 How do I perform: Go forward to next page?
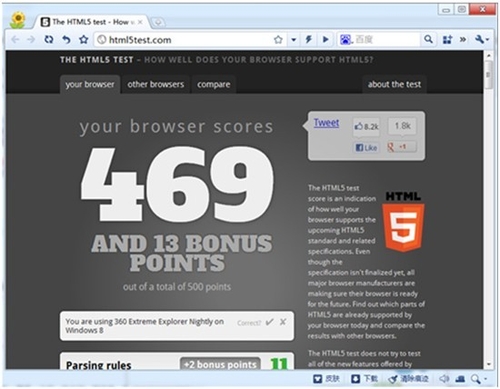click(31, 40)
